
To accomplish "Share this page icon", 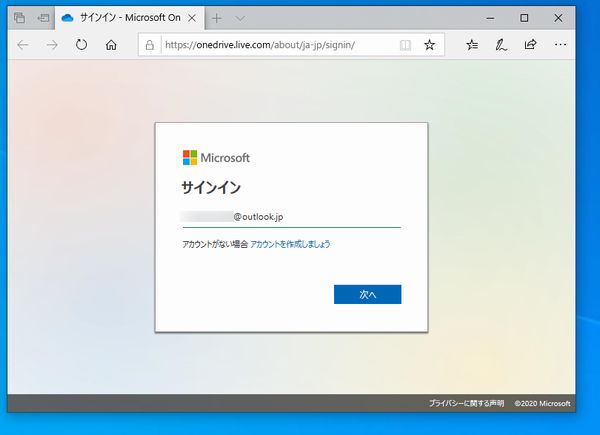I will tap(530, 45).
